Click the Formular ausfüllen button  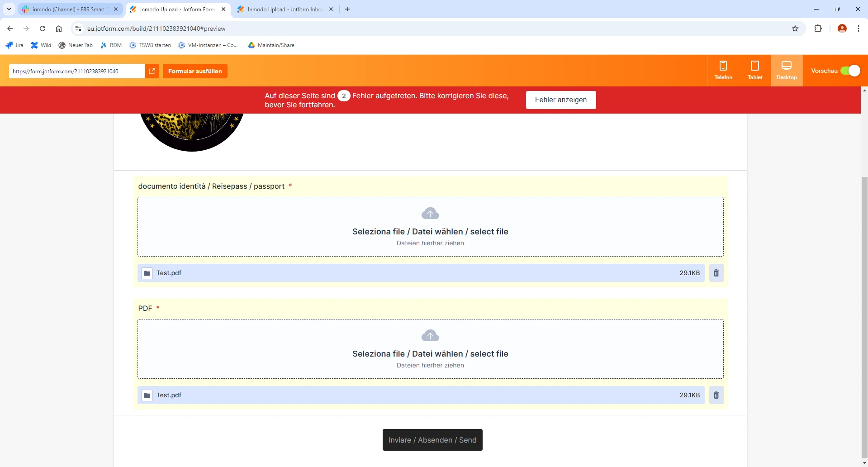pos(194,71)
